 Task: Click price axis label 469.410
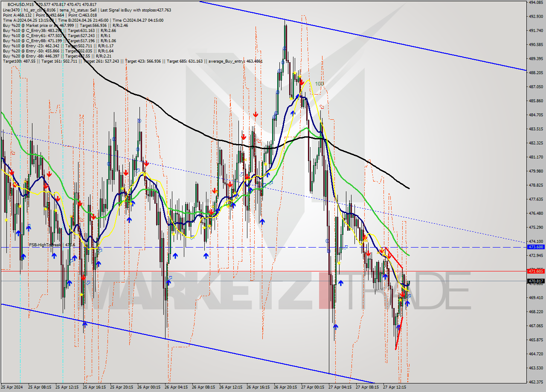click(x=536, y=297)
